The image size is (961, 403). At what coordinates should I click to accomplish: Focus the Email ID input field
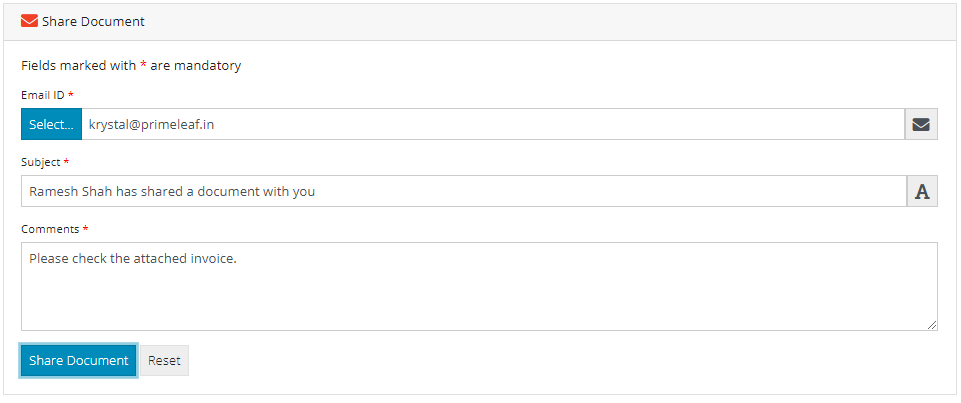point(492,125)
